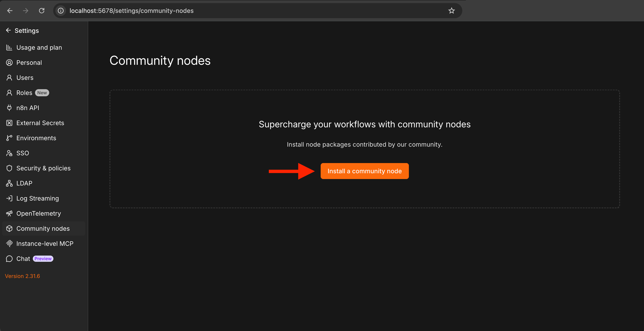The height and width of the screenshot is (331, 644).
Task: Navigate to SSO settings
Action: (x=44, y=153)
